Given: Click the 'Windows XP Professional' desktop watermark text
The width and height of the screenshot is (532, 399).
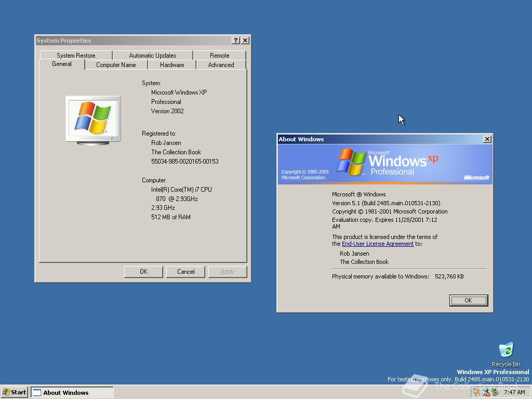Looking at the screenshot, I should (x=493, y=372).
